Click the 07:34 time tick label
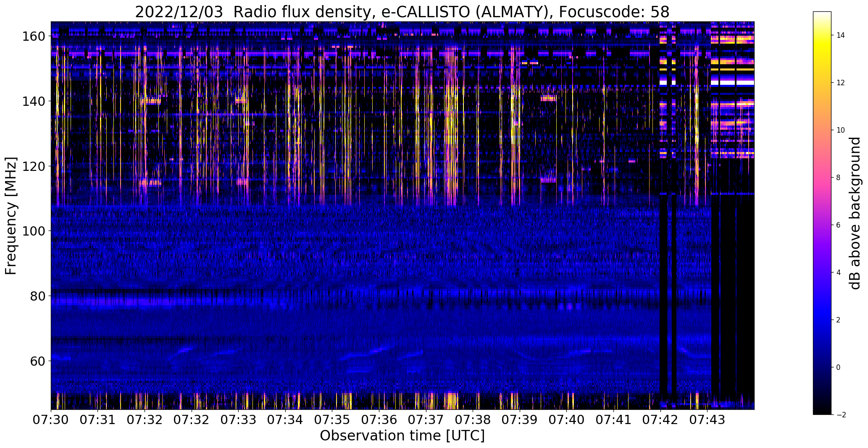 [x=286, y=420]
